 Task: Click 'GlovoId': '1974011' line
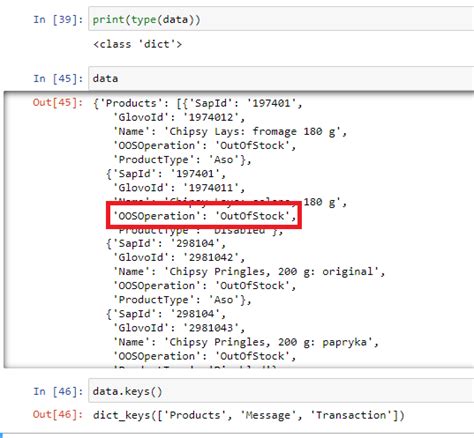[179, 188]
